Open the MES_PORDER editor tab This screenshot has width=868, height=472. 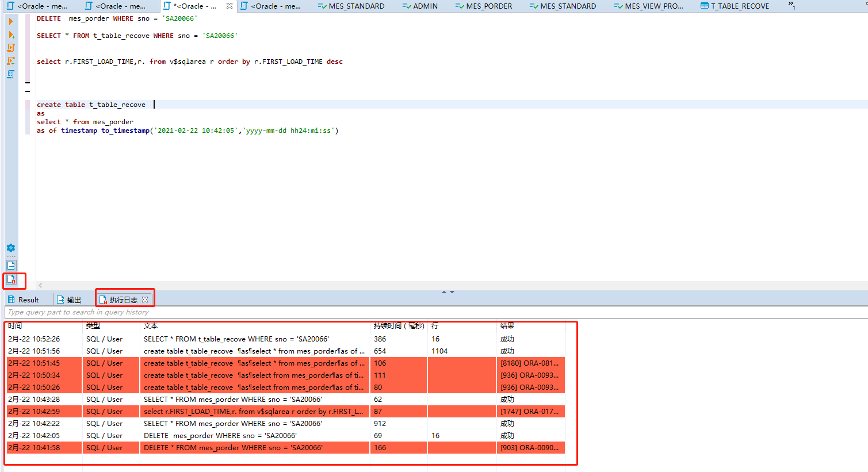484,6
